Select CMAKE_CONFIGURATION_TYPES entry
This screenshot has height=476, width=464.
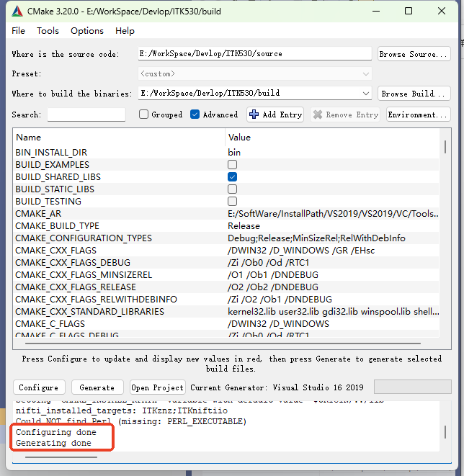(84, 238)
